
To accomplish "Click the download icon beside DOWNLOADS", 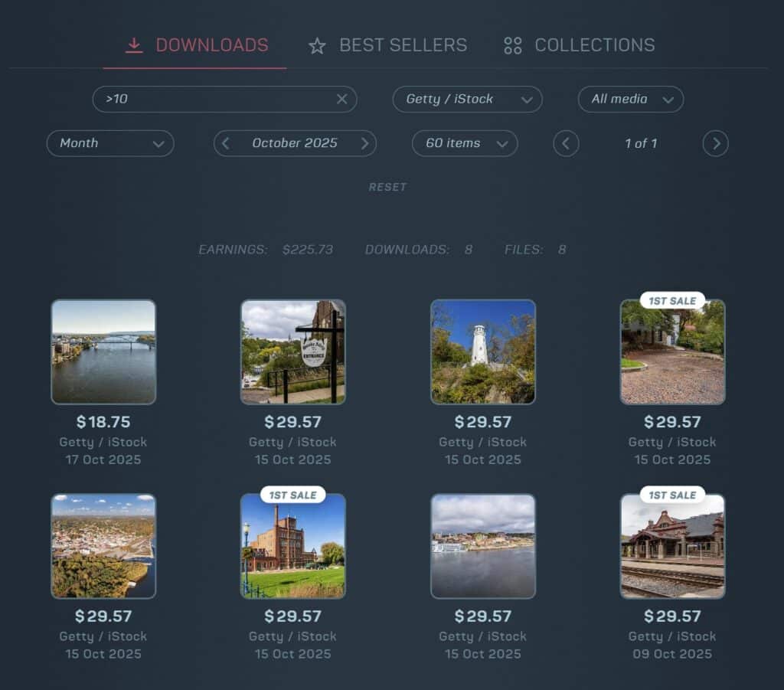I will [135, 44].
